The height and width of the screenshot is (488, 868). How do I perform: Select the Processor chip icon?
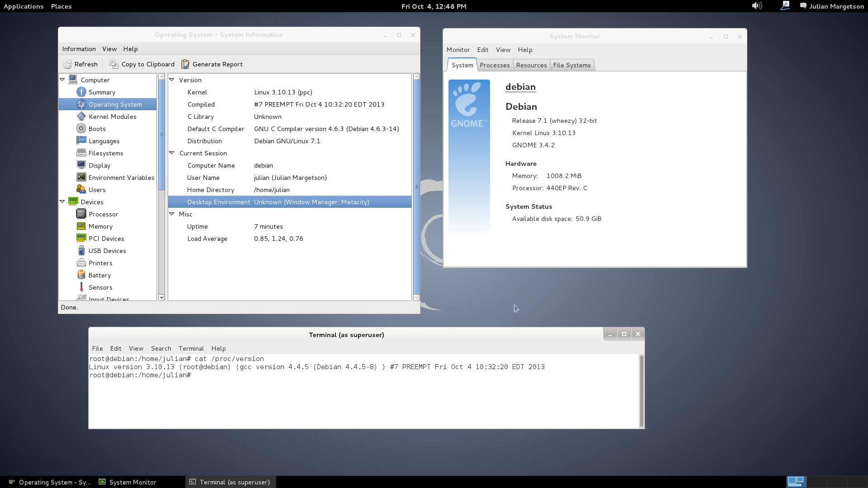tap(81, 214)
